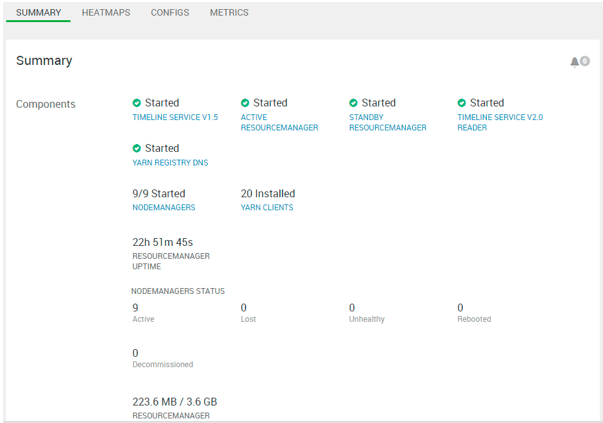Screen dimensions: 603x423
Task: Open TIMELINE SERVICE V2.0 READER link
Action: point(500,122)
